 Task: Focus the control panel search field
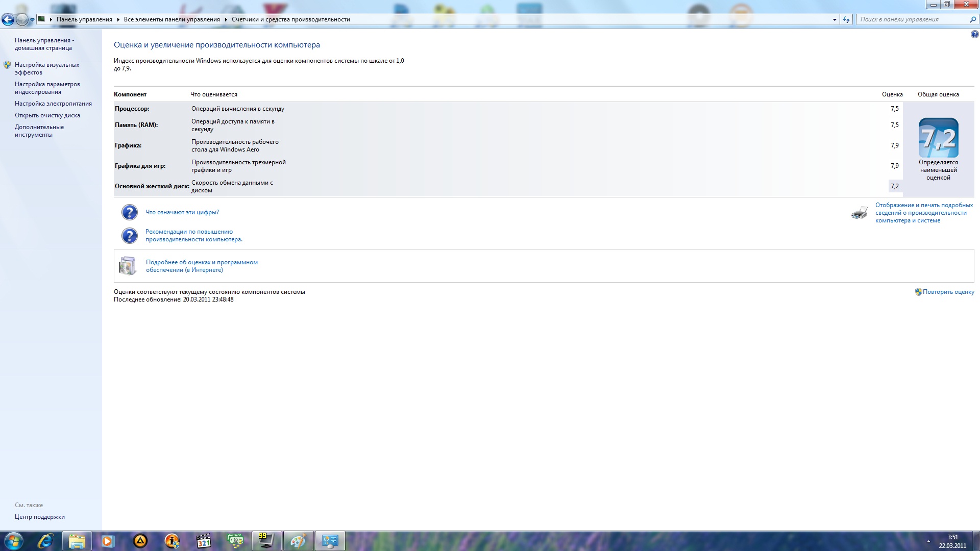(911, 19)
